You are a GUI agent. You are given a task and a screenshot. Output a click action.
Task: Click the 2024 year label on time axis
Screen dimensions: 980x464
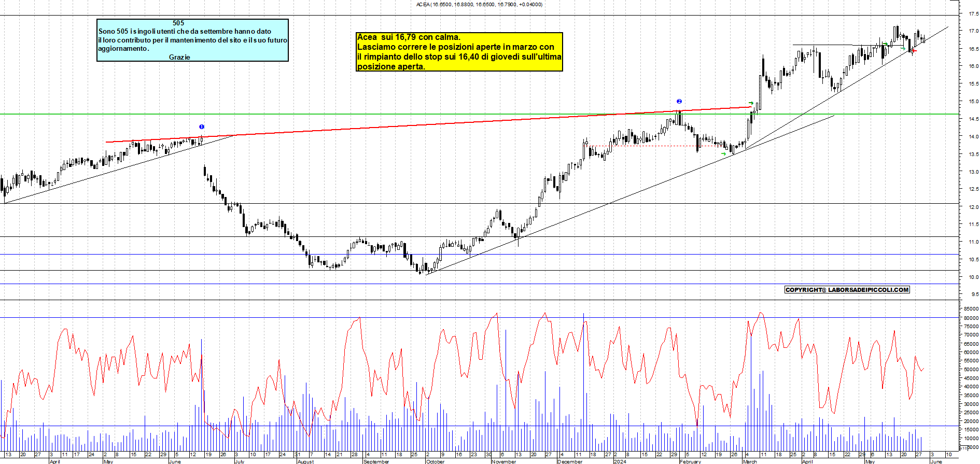(620, 461)
